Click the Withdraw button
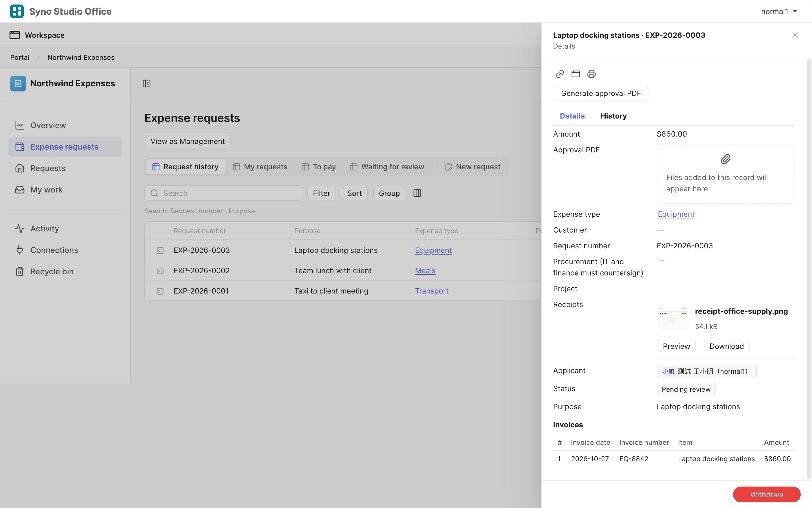Screen dimensions: 812x508 [766, 494]
